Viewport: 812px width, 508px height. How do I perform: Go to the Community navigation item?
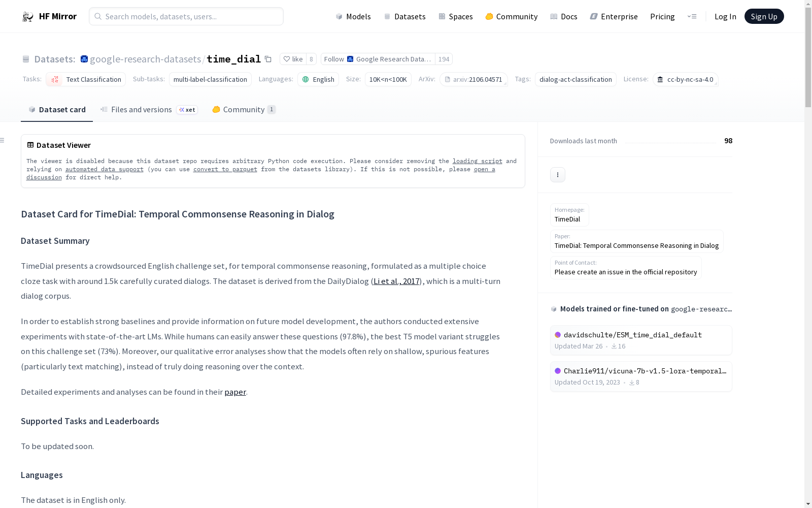click(x=512, y=16)
